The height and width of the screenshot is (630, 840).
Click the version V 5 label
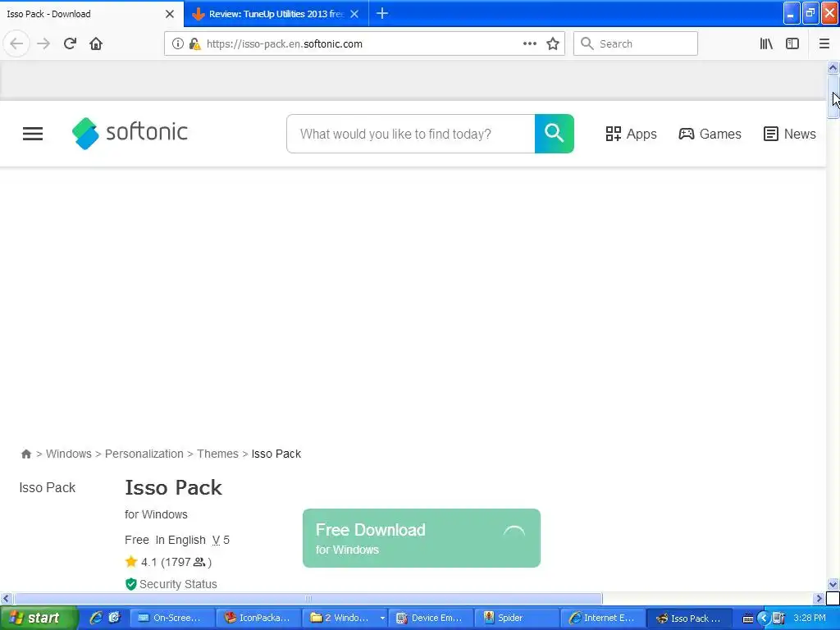(x=221, y=540)
